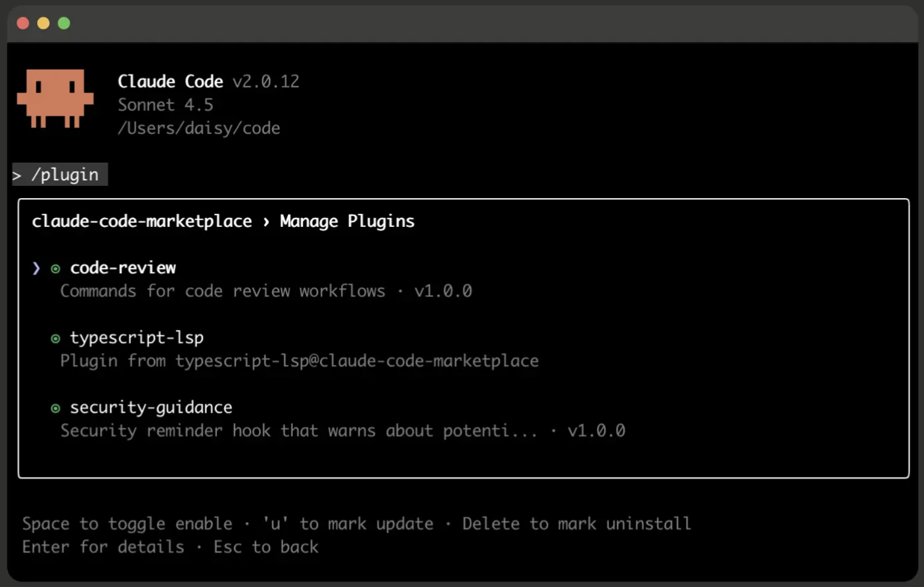924x587 pixels.
Task: Click the /plugin command input line
Action: (60, 175)
